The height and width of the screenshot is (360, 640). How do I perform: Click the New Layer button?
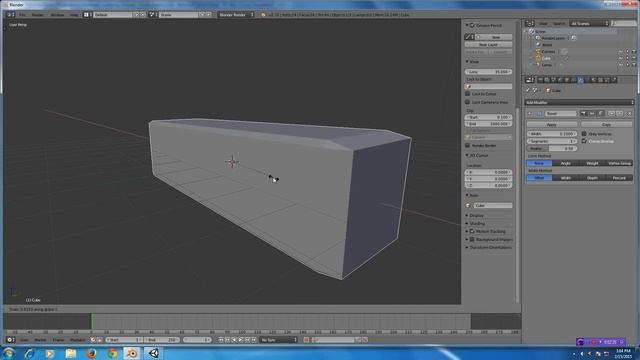pyautogui.click(x=489, y=44)
